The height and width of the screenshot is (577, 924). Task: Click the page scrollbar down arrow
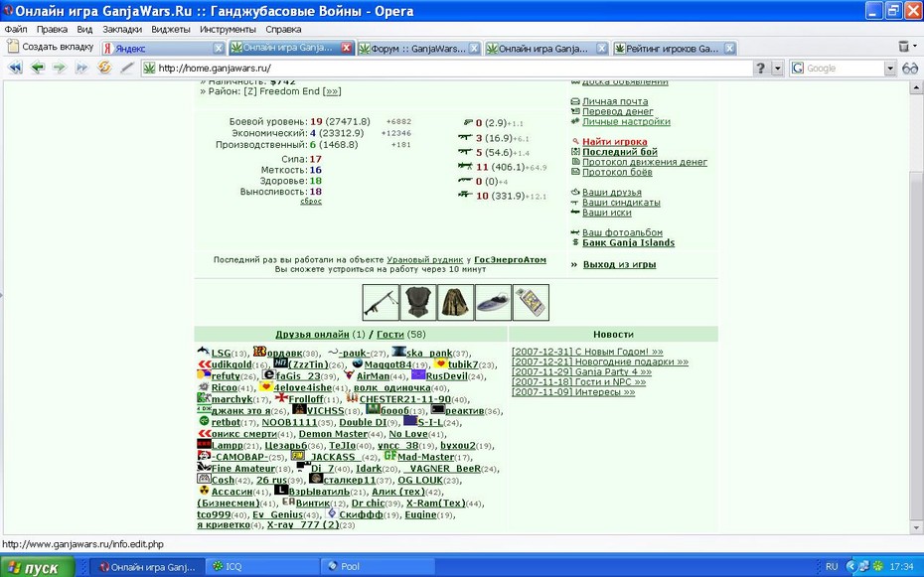(x=916, y=527)
